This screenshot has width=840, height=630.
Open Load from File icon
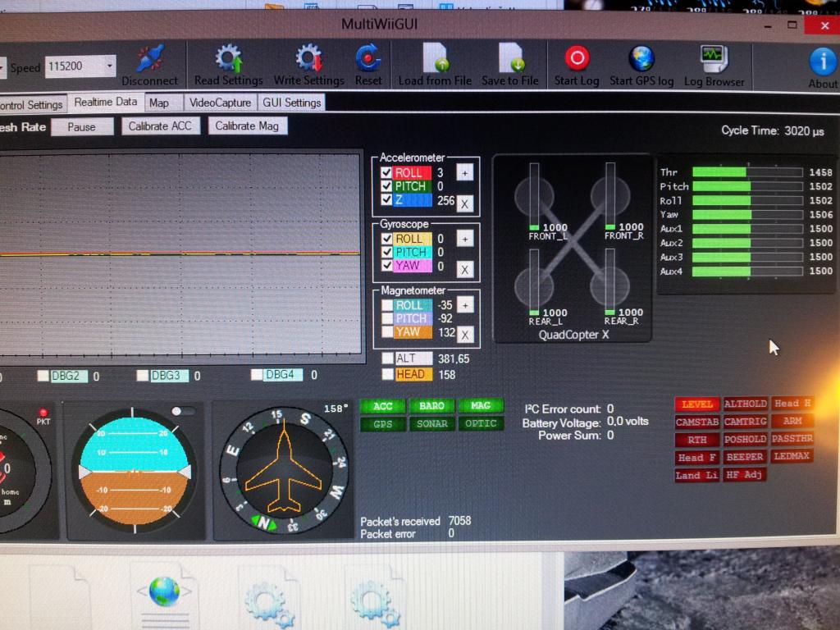(435, 59)
